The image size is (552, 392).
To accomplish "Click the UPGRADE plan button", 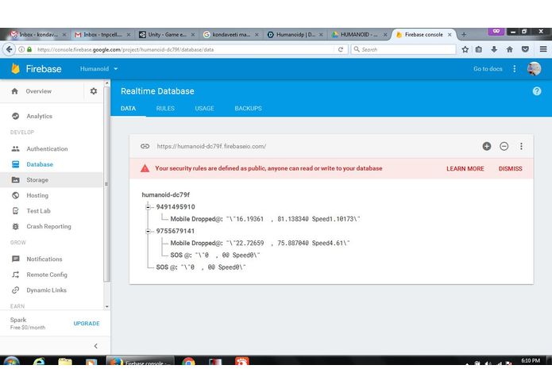I will (87, 323).
